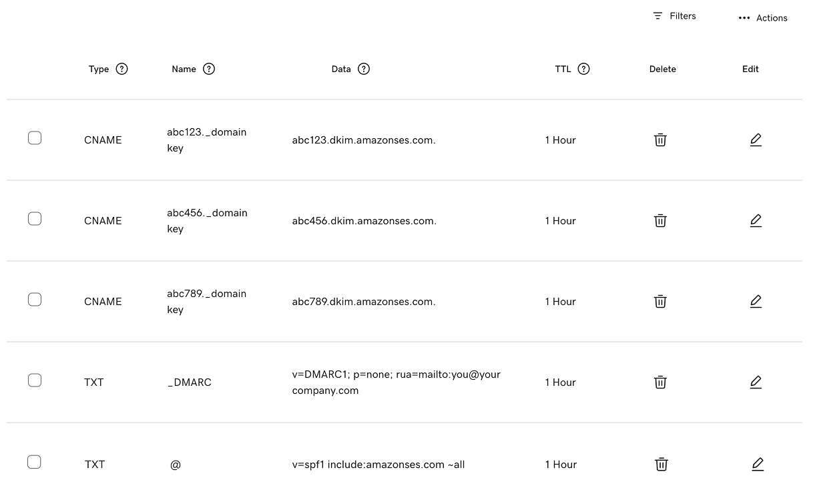Check the box for abc456 CNAME row
813x504 pixels.
click(x=35, y=219)
